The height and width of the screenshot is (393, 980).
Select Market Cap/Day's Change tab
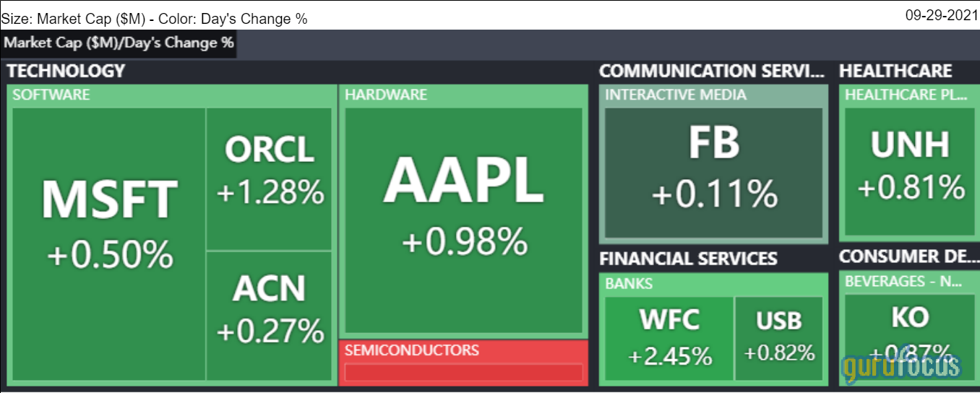(x=119, y=43)
